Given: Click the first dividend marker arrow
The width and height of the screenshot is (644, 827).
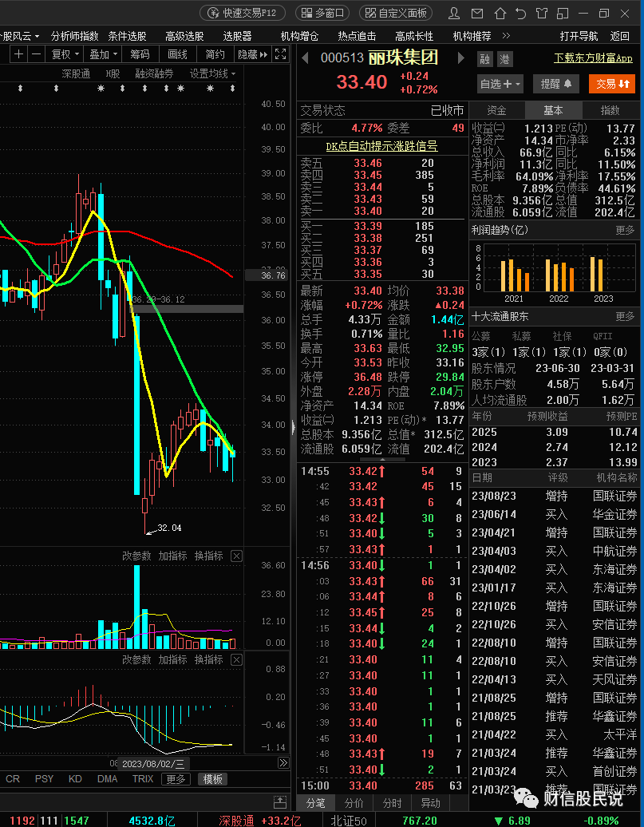Looking at the screenshot, I should point(20,89).
